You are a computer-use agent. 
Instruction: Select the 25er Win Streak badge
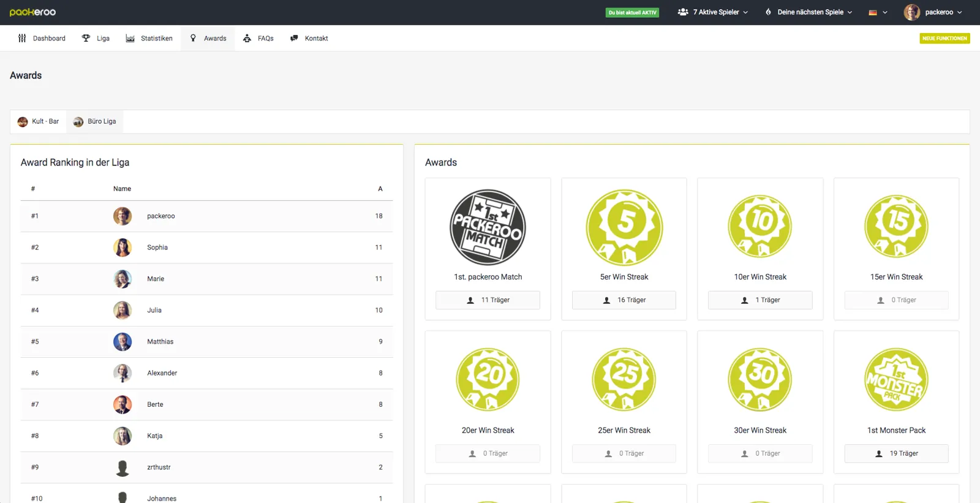point(624,379)
